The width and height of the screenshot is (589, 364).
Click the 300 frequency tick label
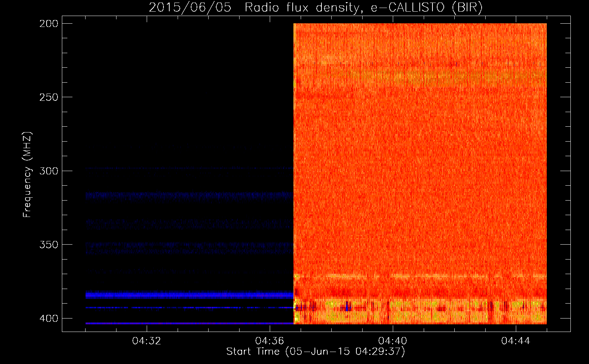(x=49, y=171)
